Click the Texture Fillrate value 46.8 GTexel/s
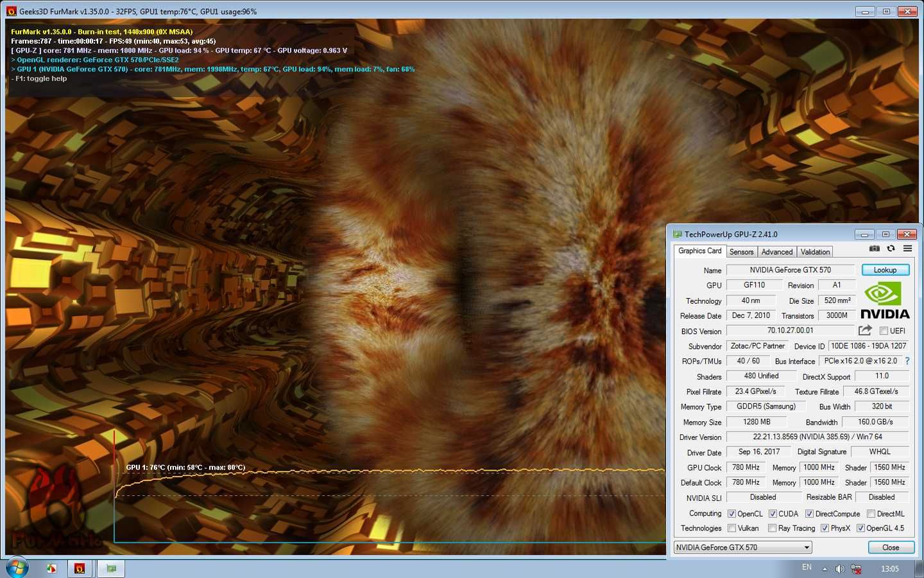 [x=876, y=392]
